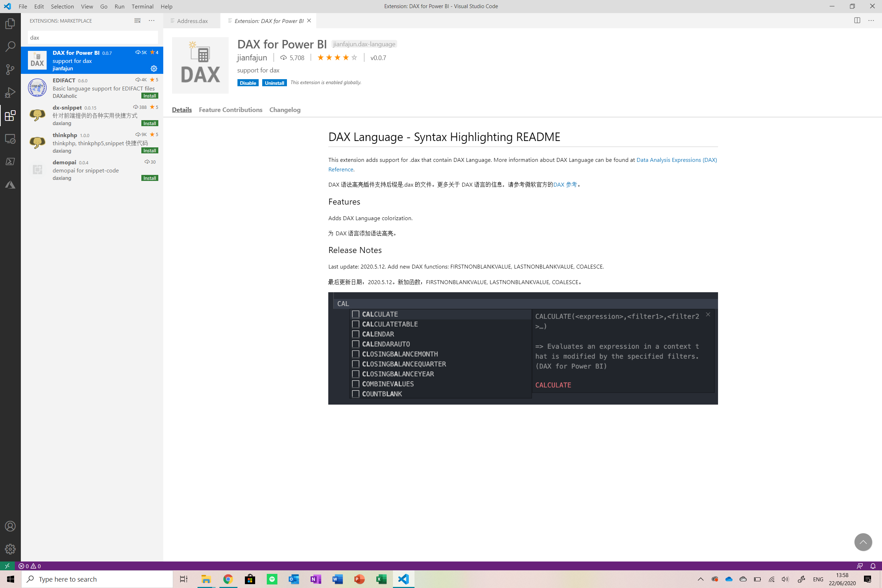Click the extensions search box containing dax
The height and width of the screenshot is (588, 882).
coord(93,37)
